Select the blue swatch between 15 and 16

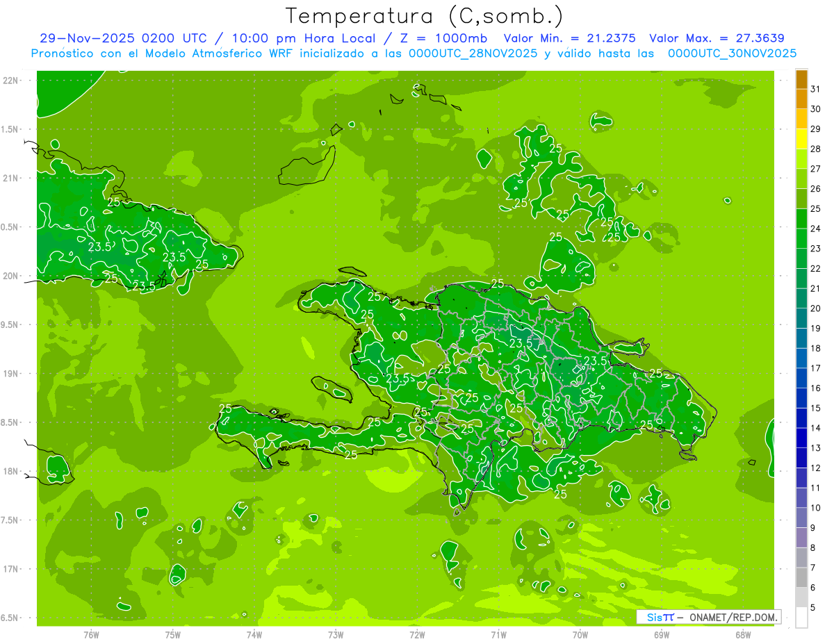pos(801,399)
